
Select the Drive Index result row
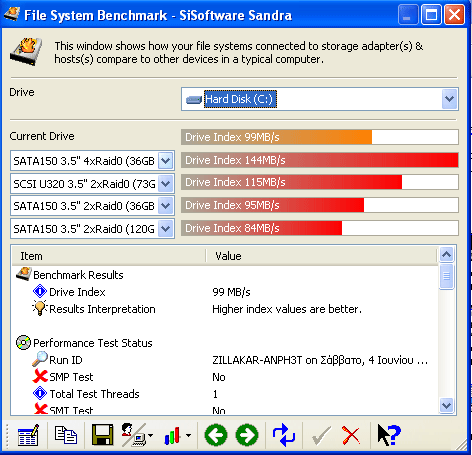(x=225, y=292)
